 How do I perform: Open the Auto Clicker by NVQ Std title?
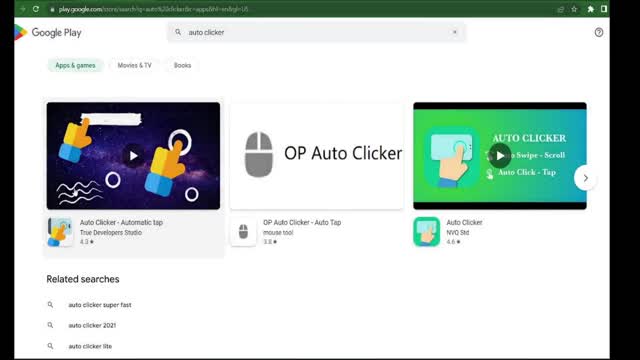coord(464,222)
